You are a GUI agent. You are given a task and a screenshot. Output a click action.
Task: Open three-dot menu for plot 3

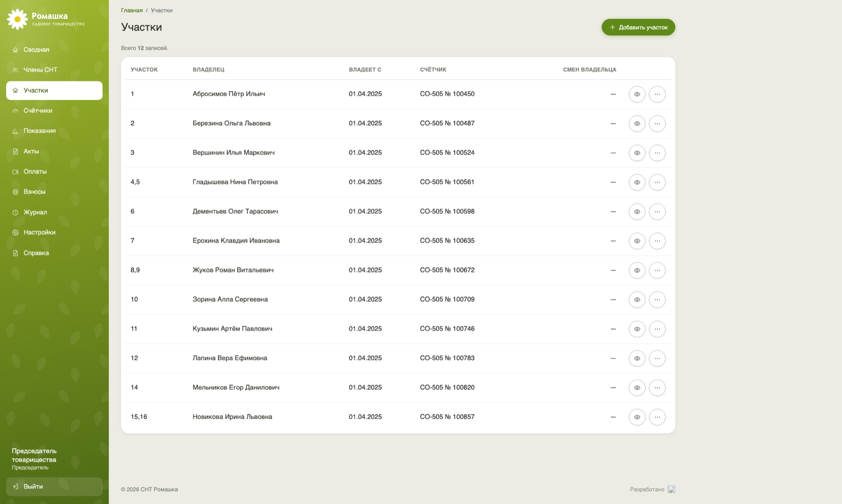point(657,153)
